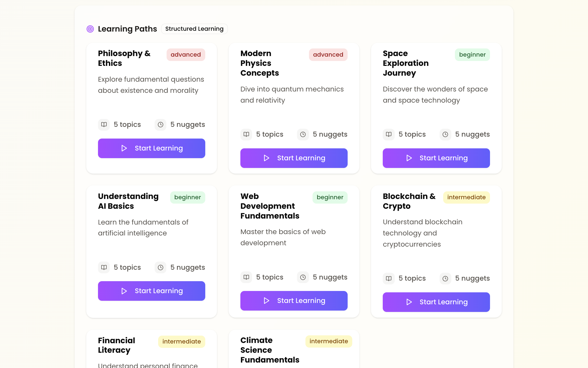Screen dimensions: 588x368
Task: Start Learning Modern Physics Concepts
Action: (294, 158)
